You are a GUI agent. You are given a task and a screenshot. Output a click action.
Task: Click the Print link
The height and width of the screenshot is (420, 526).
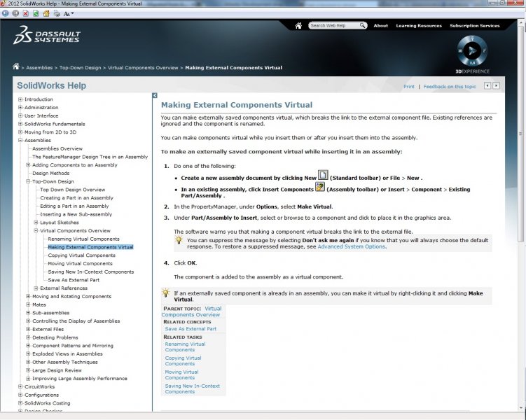pyautogui.click(x=408, y=87)
